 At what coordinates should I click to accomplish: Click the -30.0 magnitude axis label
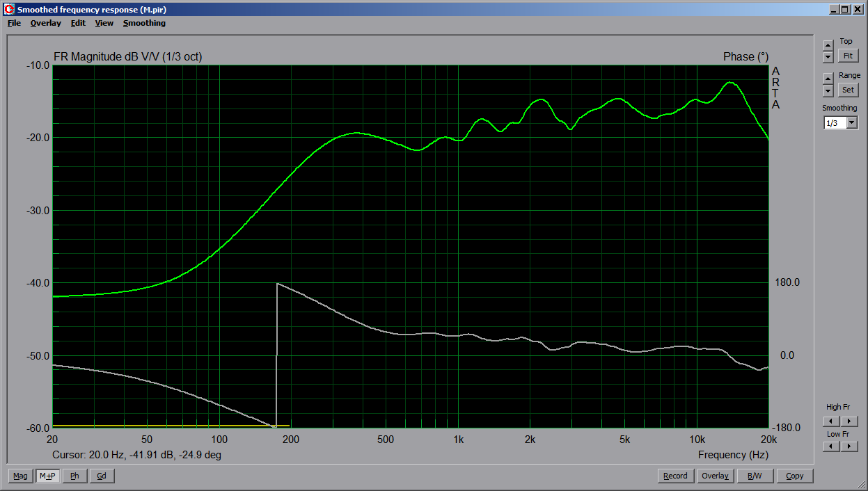click(x=37, y=210)
